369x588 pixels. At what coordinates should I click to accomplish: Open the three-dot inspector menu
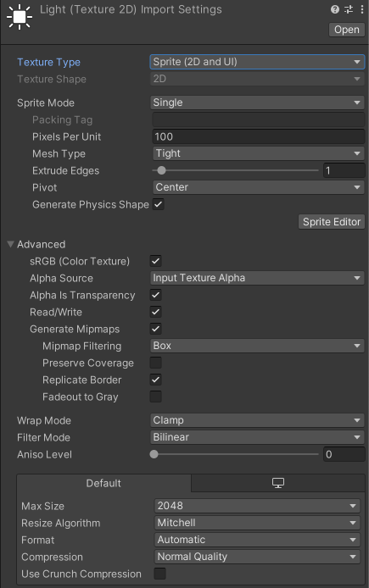point(362,9)
